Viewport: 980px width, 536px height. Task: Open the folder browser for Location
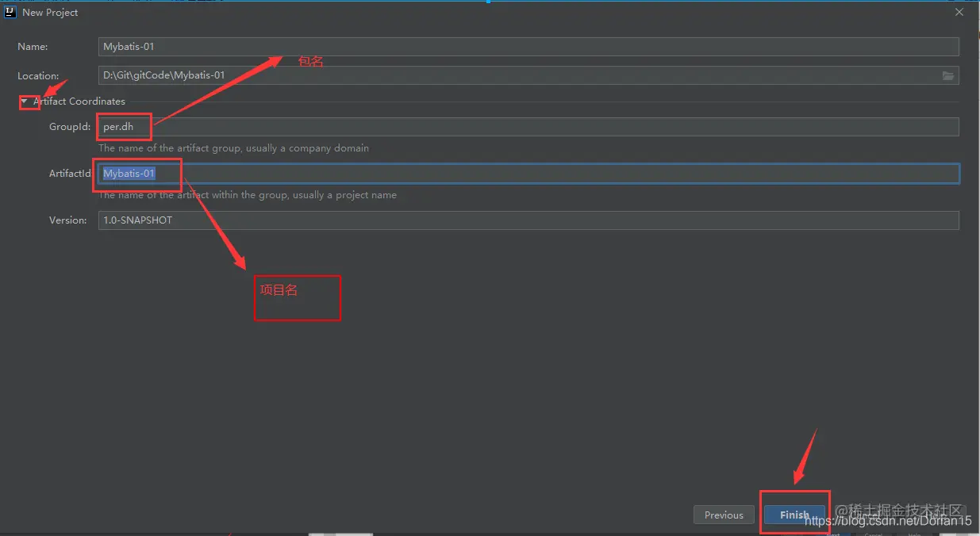click(x=947, y=75)
